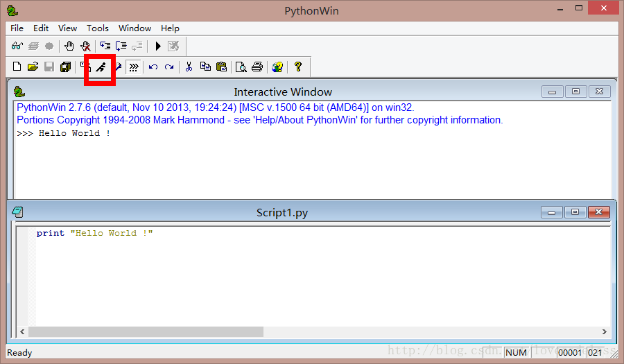This screenshot has width=624, height=364.
Task: Click the 'Ready' status bar text
Action: [x=19, y=352]
